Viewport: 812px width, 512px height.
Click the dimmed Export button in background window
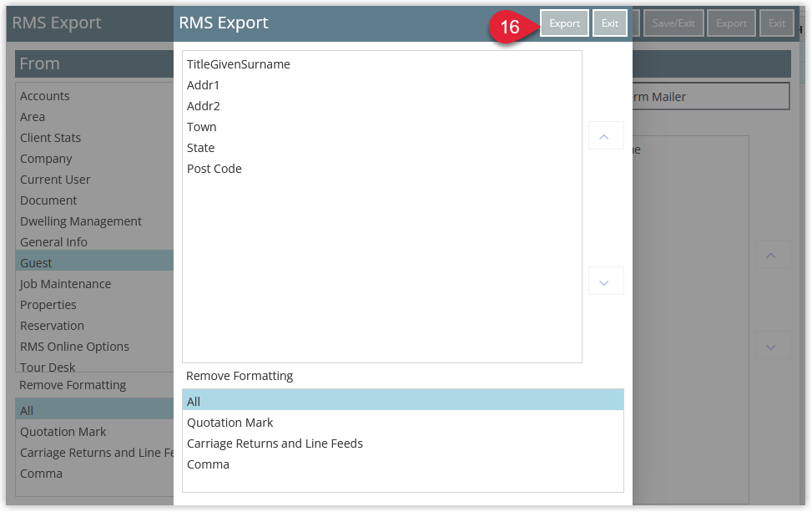(x=731, y=23)
